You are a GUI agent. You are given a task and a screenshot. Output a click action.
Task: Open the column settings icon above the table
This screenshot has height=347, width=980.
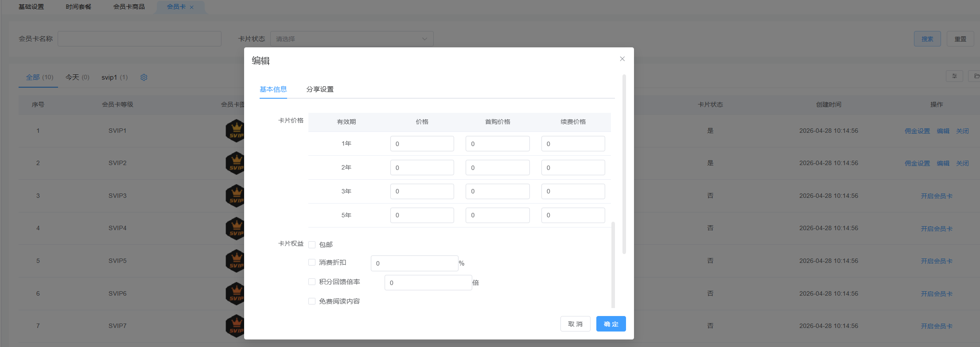tap(954, 76)
